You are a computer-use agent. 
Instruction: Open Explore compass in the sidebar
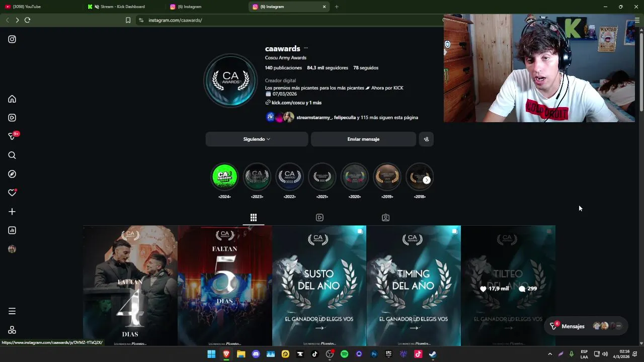12,174
